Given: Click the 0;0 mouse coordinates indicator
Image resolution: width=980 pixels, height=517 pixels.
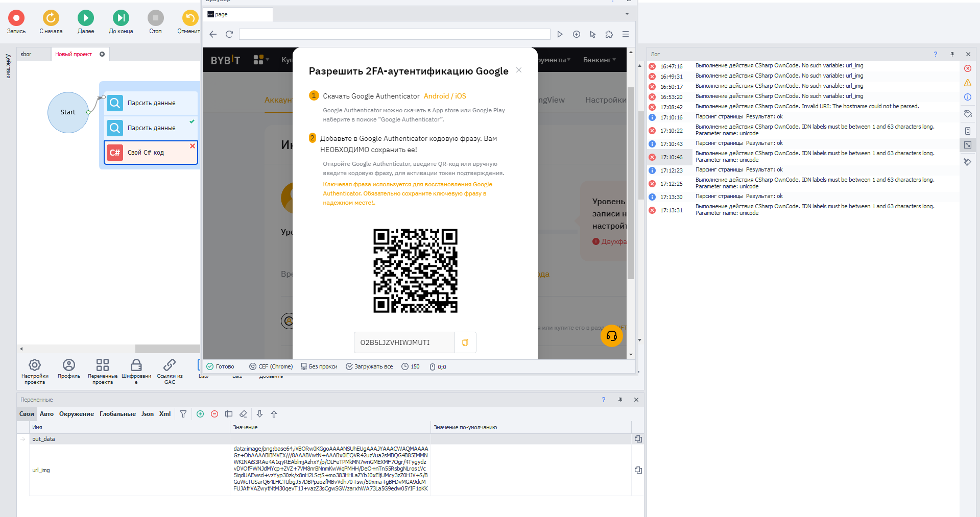Looking at the screenshot, I should (x=438, y=366).
